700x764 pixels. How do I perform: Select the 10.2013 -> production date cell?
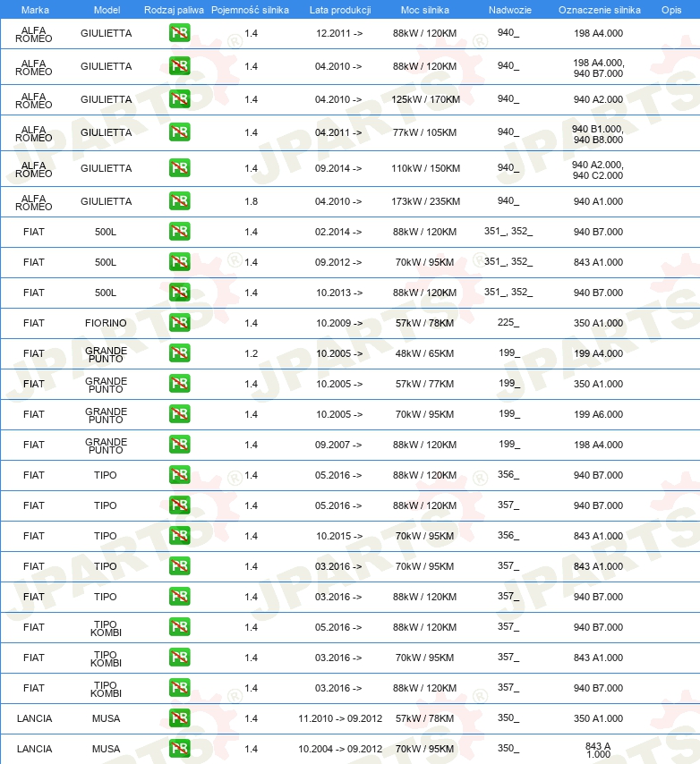click(339, 293)
